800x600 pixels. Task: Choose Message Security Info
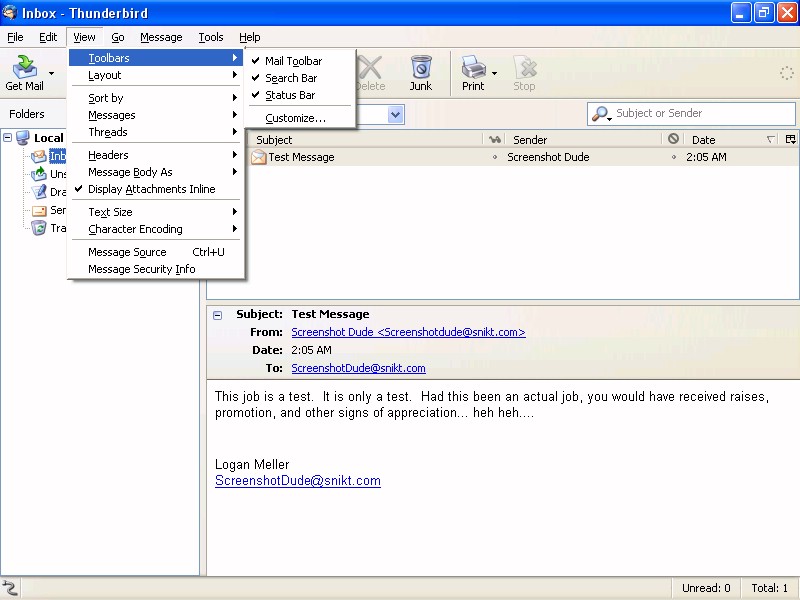coord(157,269)
